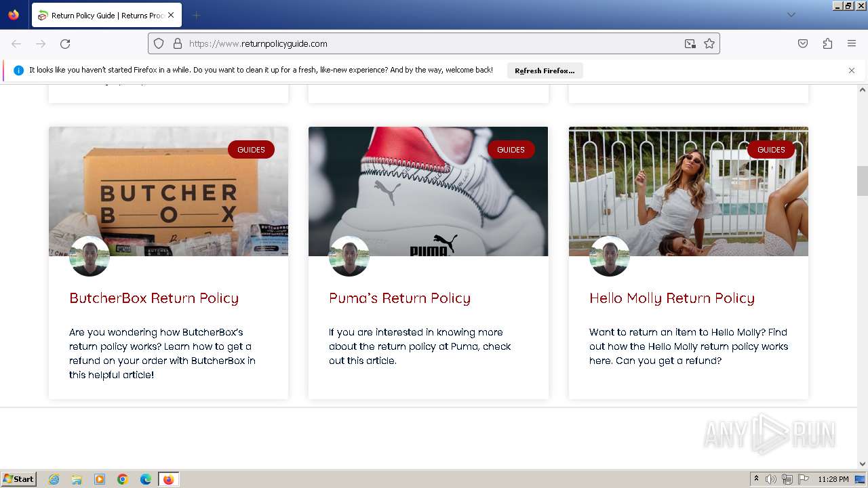This screenshot has height=488, width=868.
Task: Open the Hello Molly photo thumbnail
Action: [x=688, y=191]
